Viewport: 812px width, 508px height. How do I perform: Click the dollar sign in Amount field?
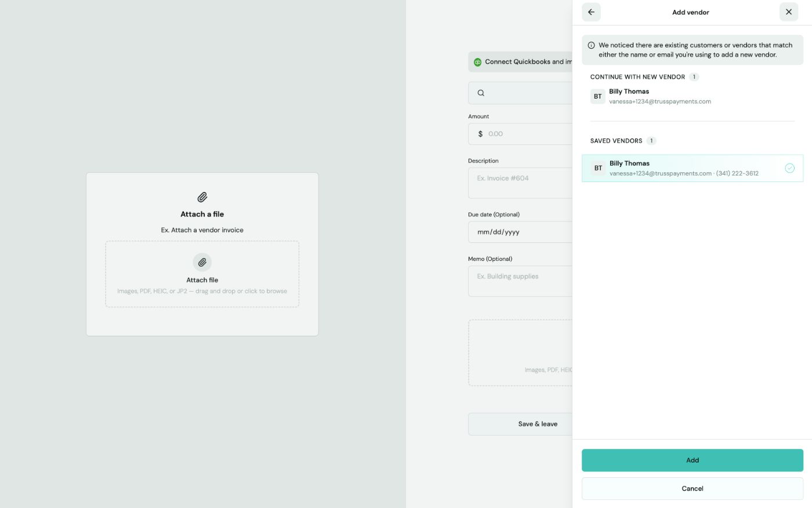click(x=480, y=134)
